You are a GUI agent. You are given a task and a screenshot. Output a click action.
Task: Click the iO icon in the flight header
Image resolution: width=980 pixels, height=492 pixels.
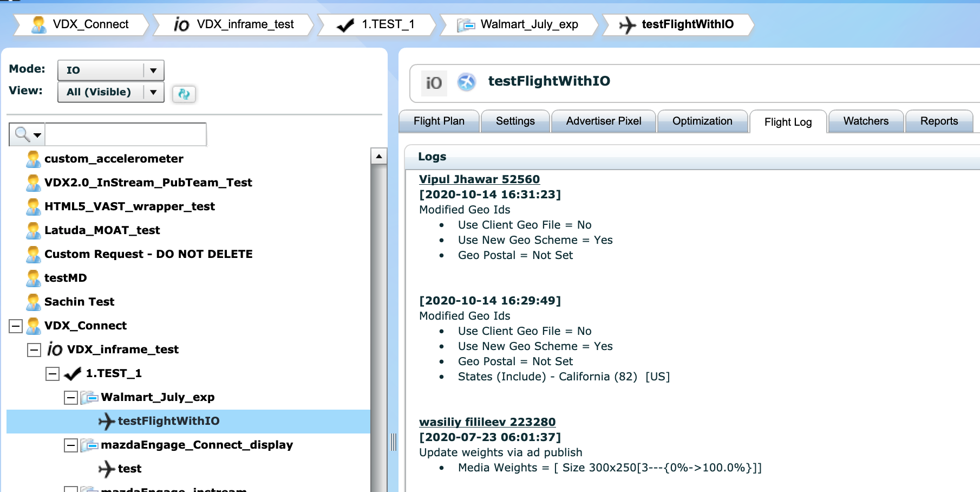434,83
